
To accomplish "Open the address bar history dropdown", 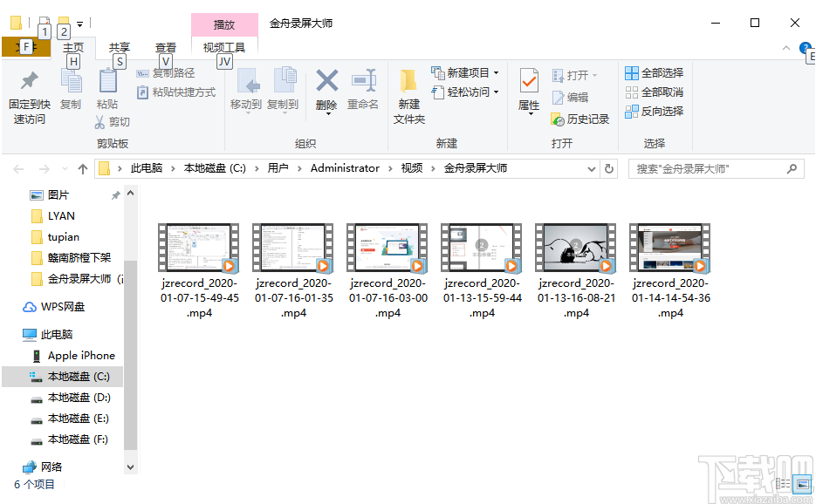I will click(x=590, y=167).
